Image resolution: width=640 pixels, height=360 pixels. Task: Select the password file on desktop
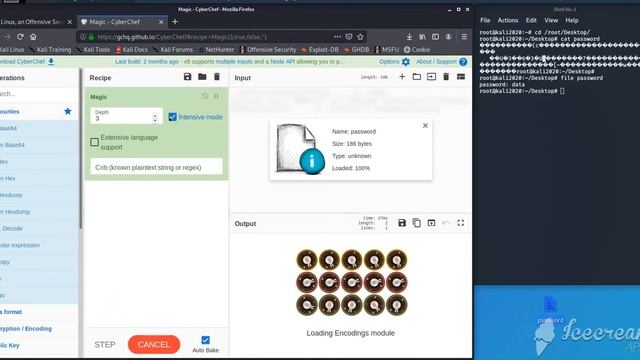550,310
